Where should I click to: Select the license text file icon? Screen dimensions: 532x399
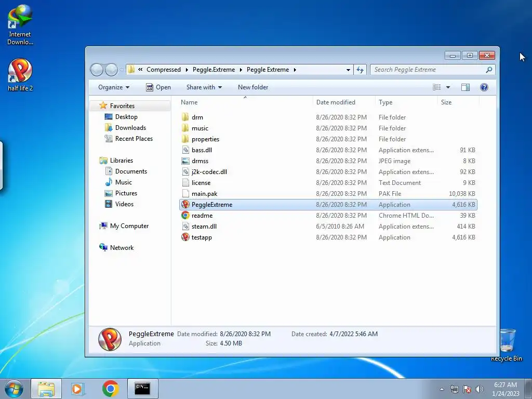185,182
